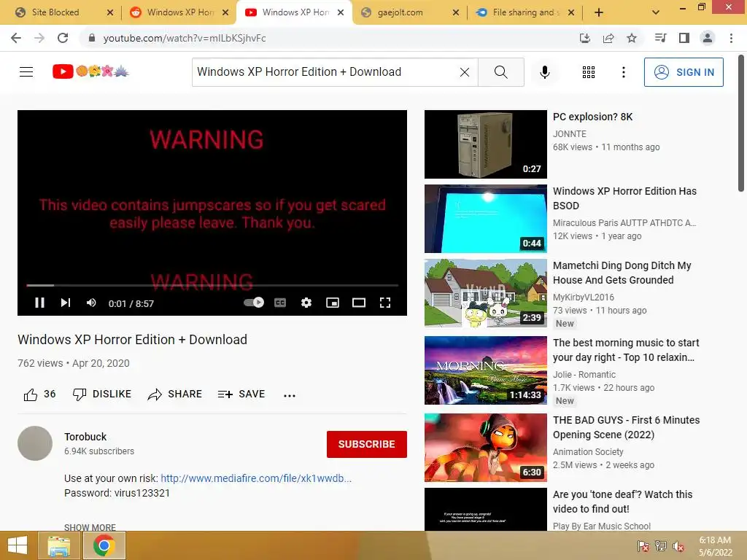Open the share this page icon in address bar
Image resolution: width=747 pixels, height=560 pixels.
(608, 38)
